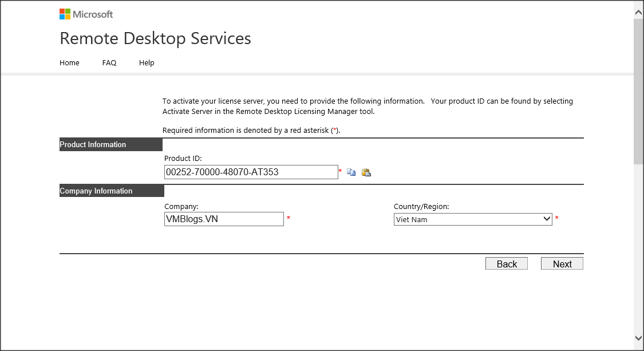Click the Country/Region field label
Image resolution: width=644 pixels, height=351 pixels.
[421, 207]
